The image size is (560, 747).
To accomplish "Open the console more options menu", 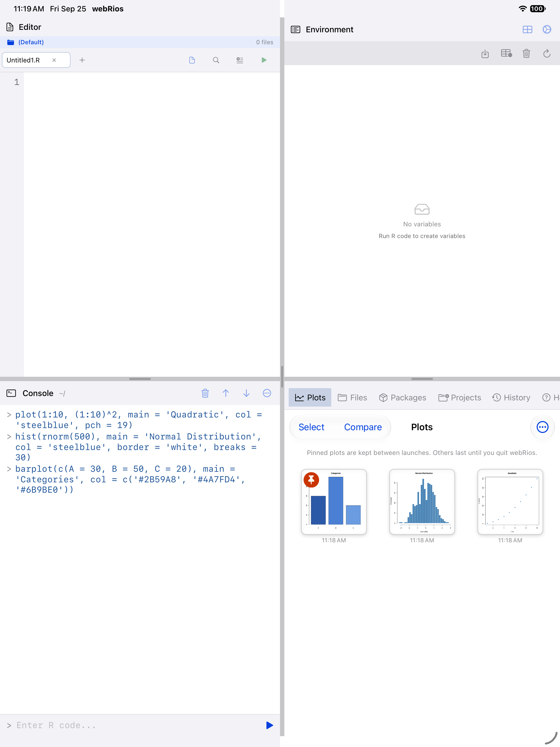I will [x=267, y=393].
